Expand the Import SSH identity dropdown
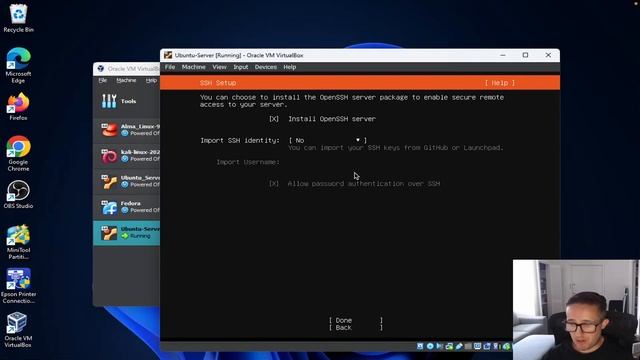Screen dimensions: 640x360 click(328, 140)
